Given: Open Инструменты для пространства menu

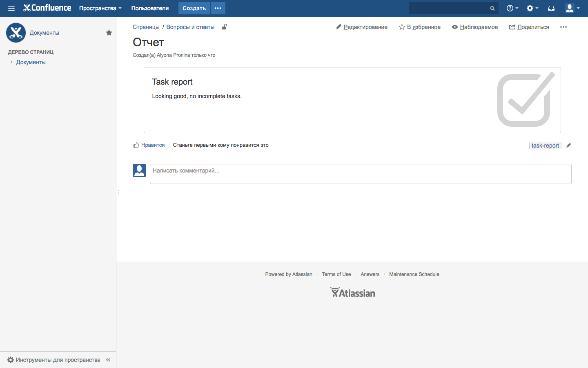Looking at the screenshot, I should pos(54,360).
